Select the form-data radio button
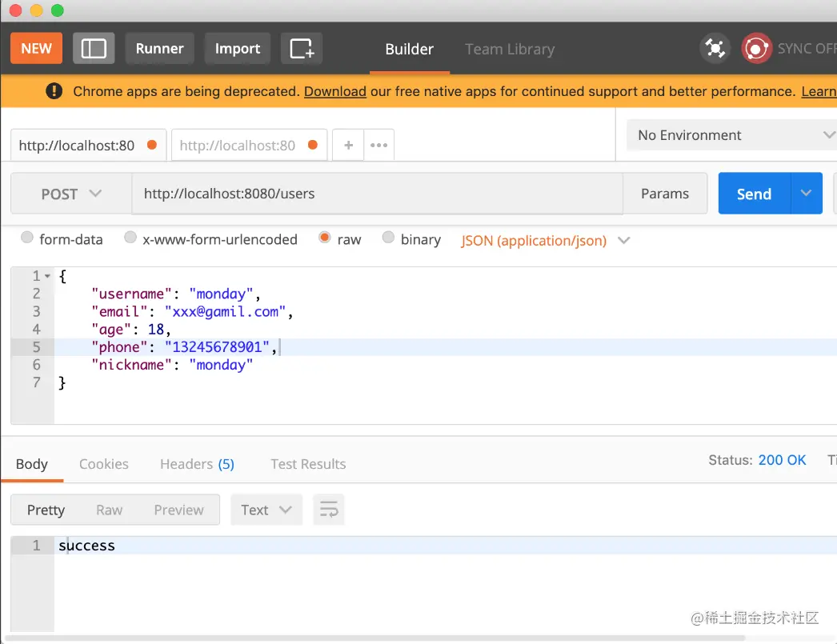The image size is (837, 644). [x=26, y=238]
